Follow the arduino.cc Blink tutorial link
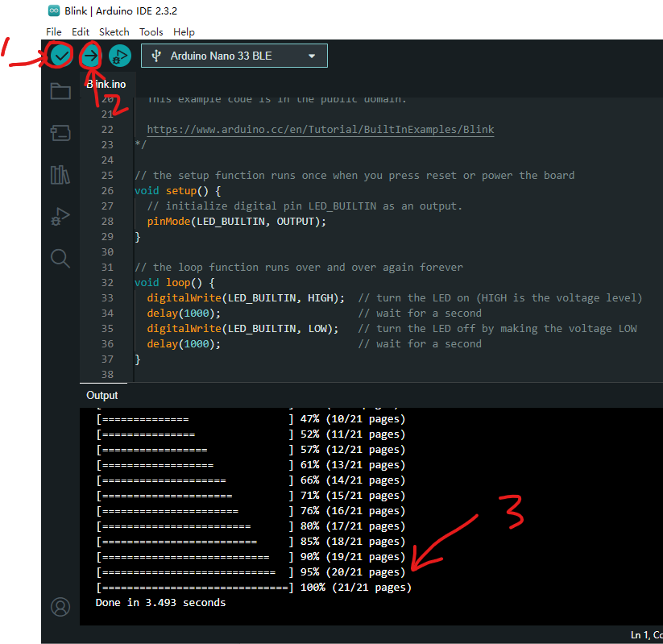Screen dimensions: 663x644 click(320, 129)
